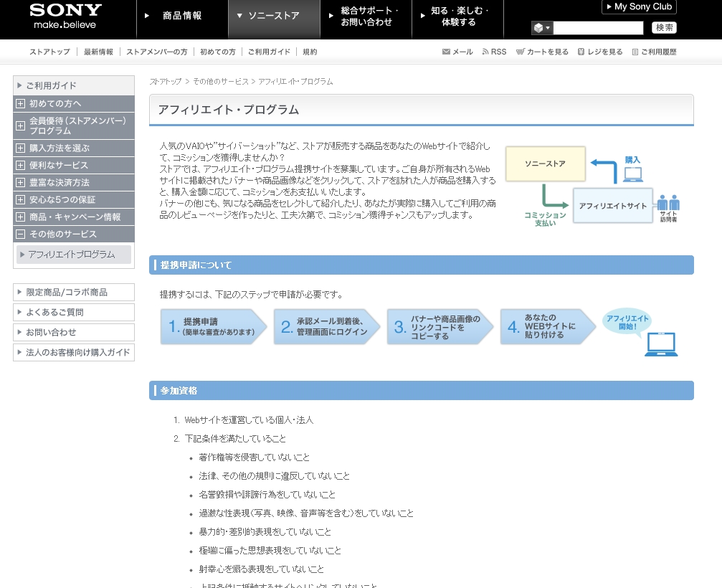
Task: Click the ソニーストア box in diagram
Action: click(546, 164)
